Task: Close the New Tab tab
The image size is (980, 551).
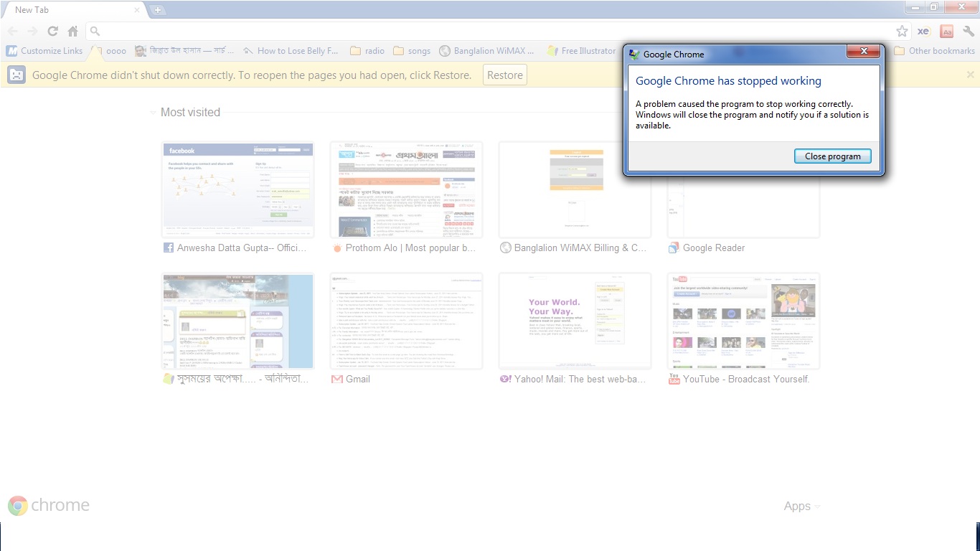Action: tap(137, 10)
